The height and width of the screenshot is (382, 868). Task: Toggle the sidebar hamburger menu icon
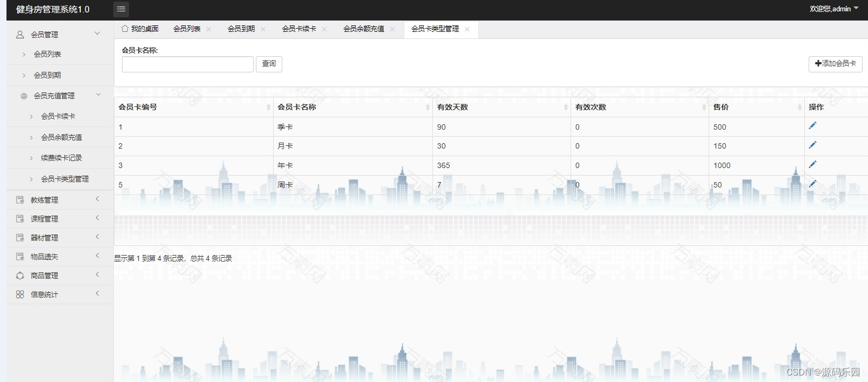click(x=121, y=9)
